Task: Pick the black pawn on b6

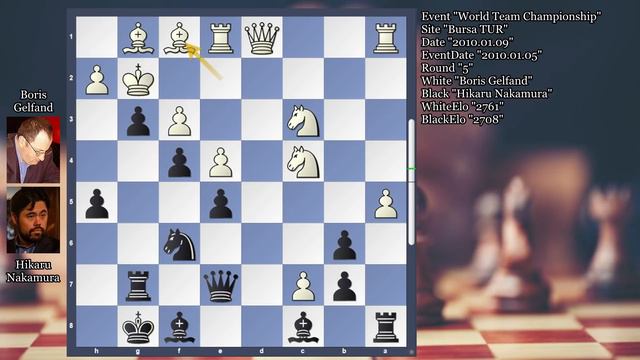Action: (344, 245)
